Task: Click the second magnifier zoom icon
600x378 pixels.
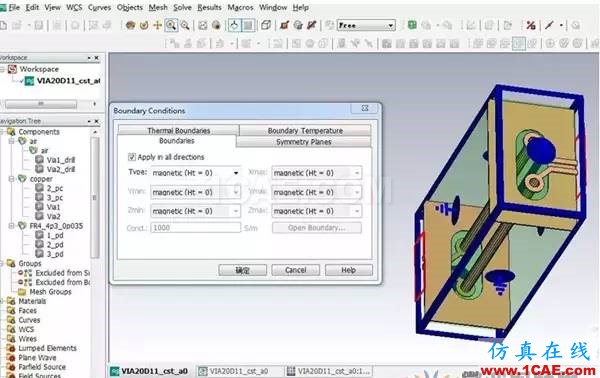Action: pos(185,25)
